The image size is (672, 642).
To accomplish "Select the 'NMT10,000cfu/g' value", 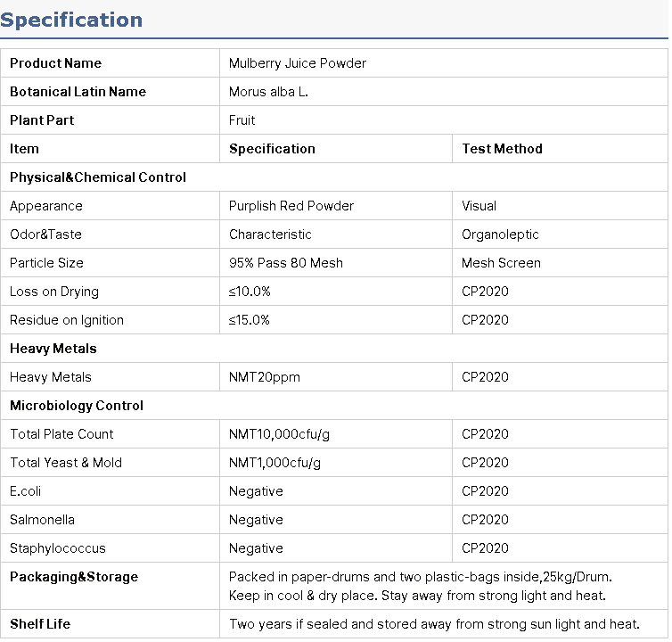I will point(280,434).
